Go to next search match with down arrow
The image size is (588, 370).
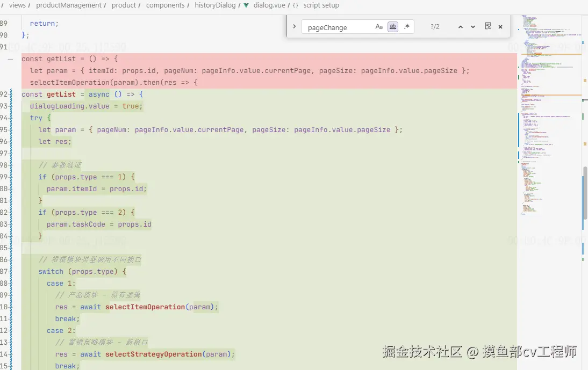coord(472,26)
